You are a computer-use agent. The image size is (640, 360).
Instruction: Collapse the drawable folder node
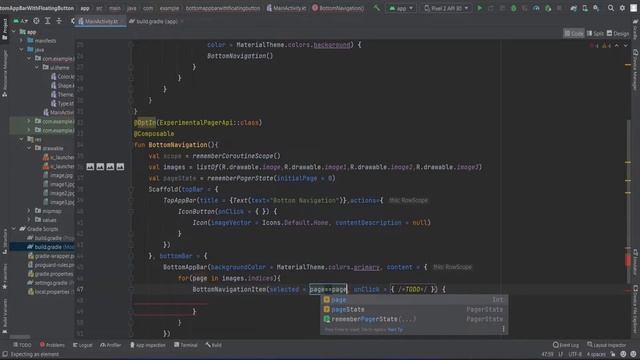pos(29,149)
